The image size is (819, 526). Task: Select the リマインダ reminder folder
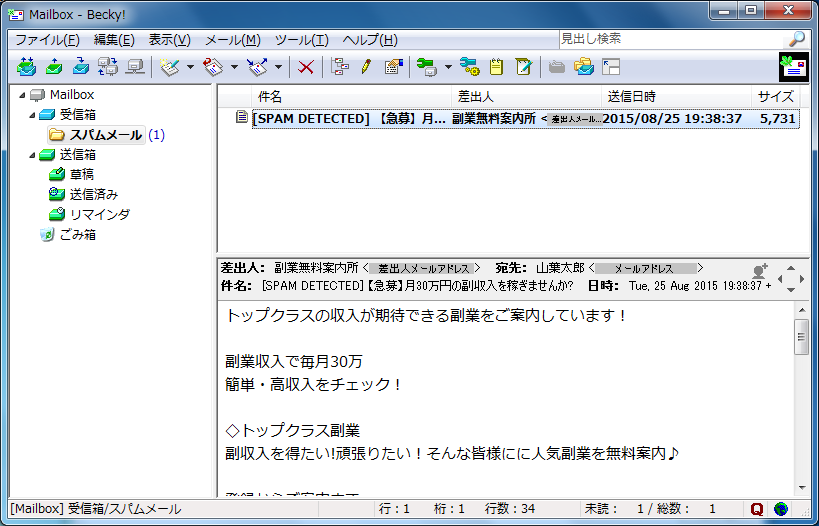click(x=99, y=214)
